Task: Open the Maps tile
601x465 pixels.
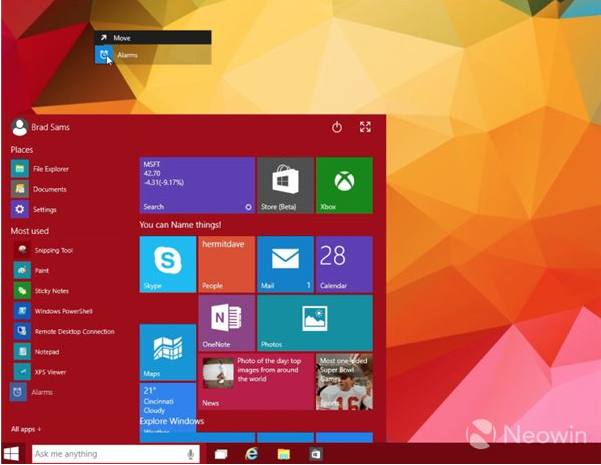Action: [167, 351]
